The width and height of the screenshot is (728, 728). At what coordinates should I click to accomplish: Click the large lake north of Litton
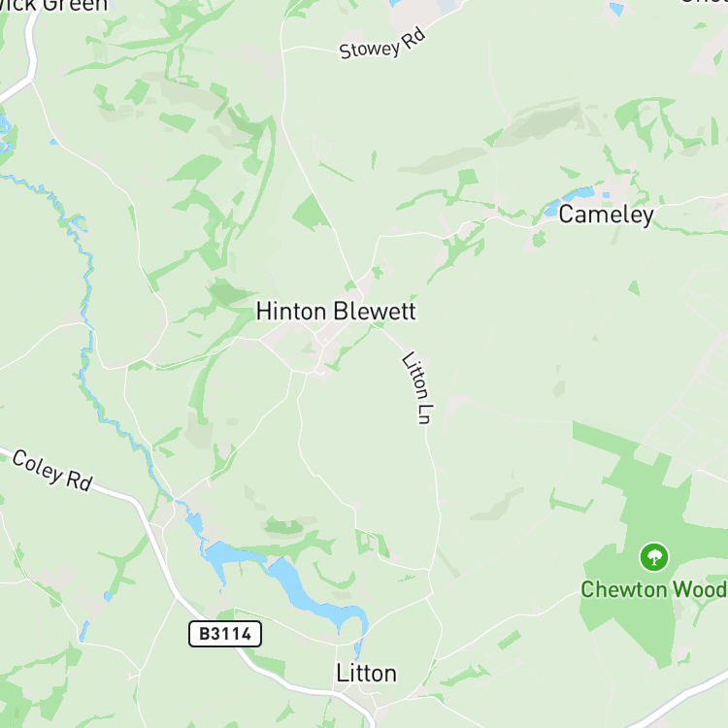pyautogui.click(x=315, y=594)
